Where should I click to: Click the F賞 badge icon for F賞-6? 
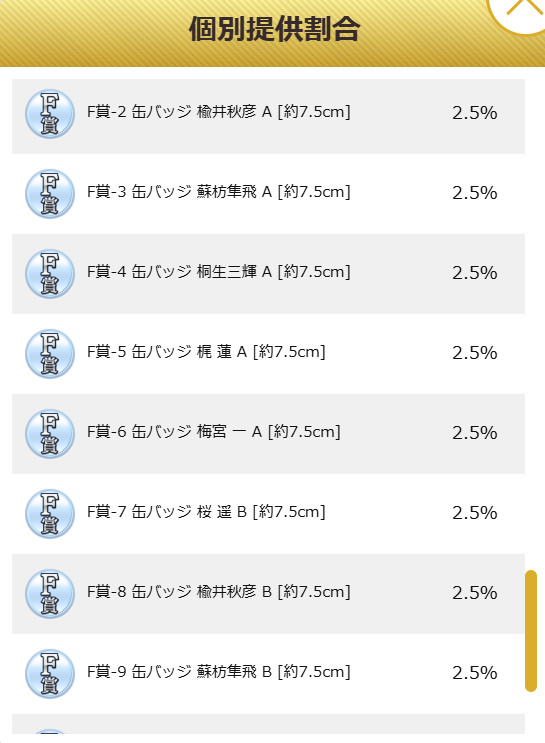point(50,434)
